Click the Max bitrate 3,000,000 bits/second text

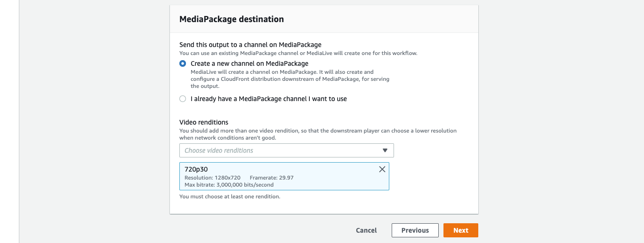point(229,185)
